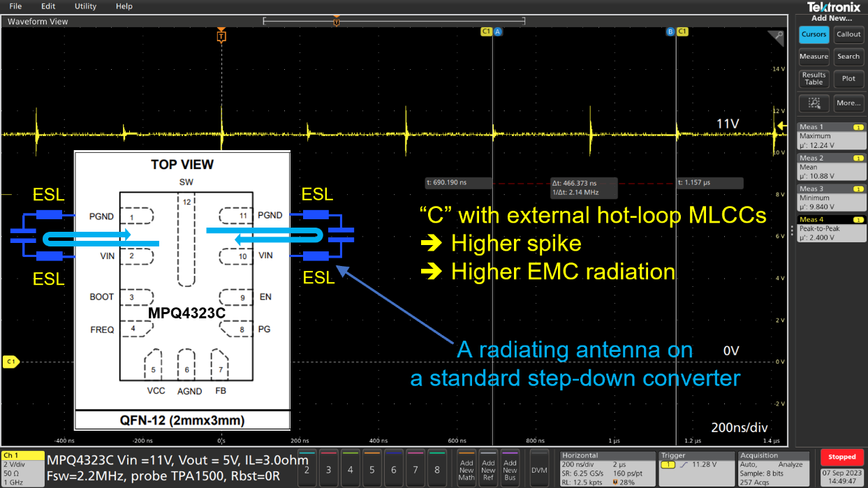Viewport: 868px width, 488px height.
Task: Click the date and time display
Action: pyautogui.click(x=841, y=476)
